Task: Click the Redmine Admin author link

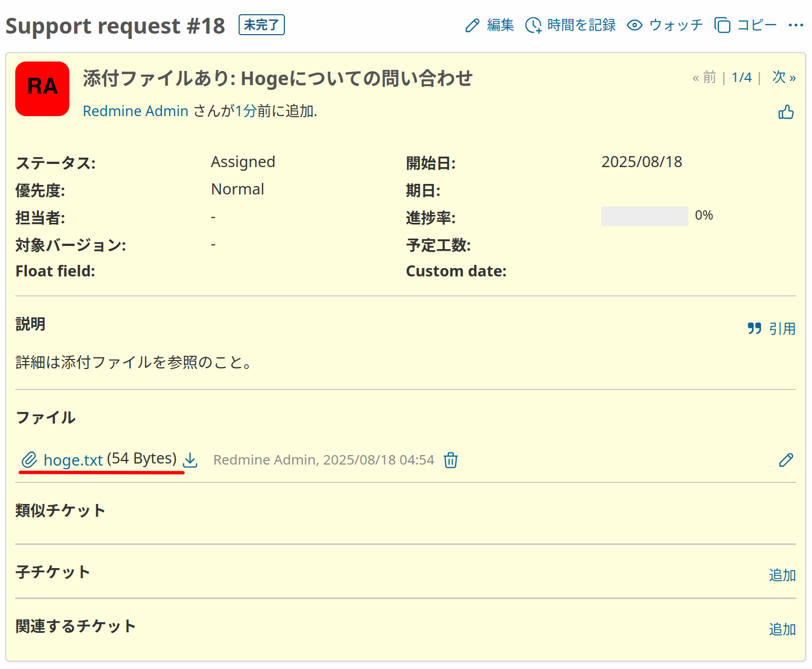Action: click(x=136, y=111)
